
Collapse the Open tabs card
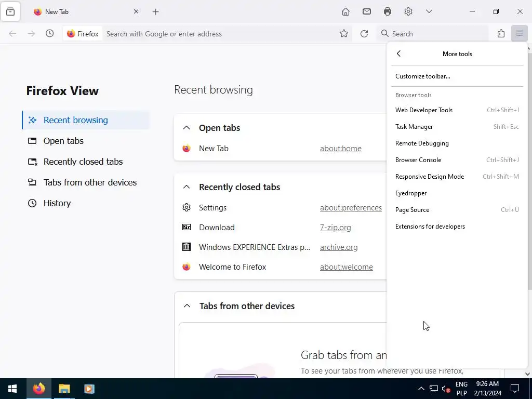coord(187,128)
